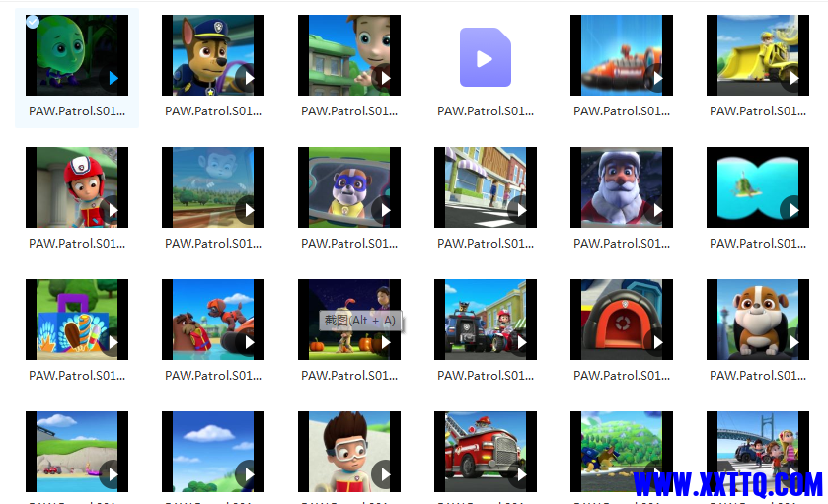The image size is (828, 504).
Task: Select the kids near bridge thumbnail
Action: click(758, 452)
